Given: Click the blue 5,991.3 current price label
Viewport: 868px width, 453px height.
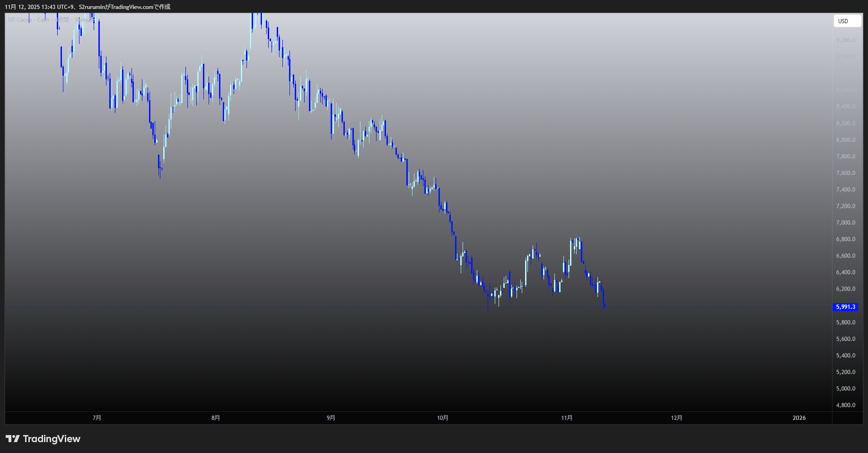Looking at the screenshot, I should (x=845, y=307).
